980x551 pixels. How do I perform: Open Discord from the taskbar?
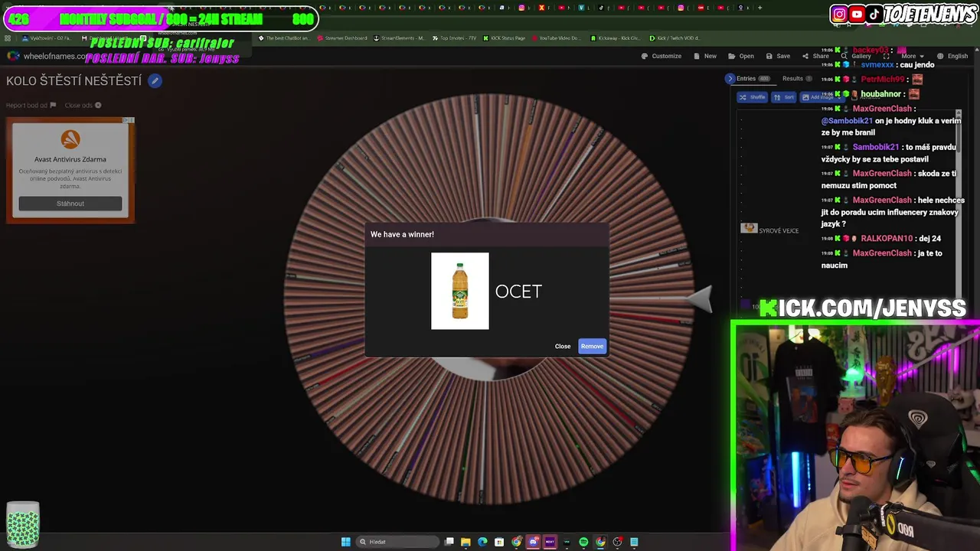point(534,542)
